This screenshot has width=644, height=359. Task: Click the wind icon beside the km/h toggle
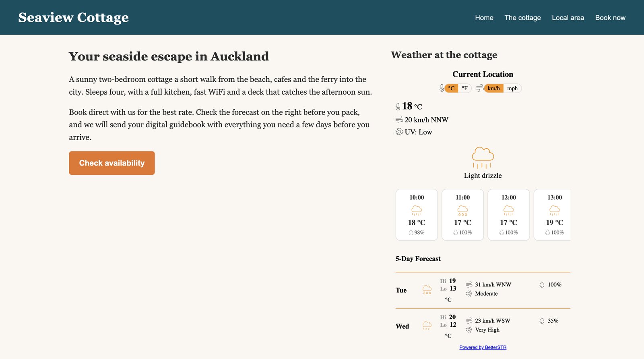click(480, 88)
